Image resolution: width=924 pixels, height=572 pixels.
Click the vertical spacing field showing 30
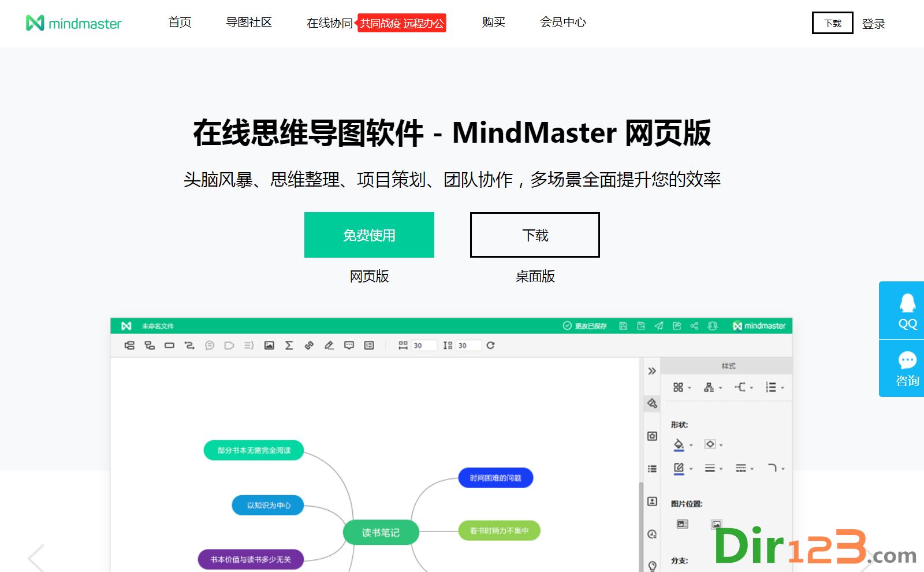coord(468,346)
